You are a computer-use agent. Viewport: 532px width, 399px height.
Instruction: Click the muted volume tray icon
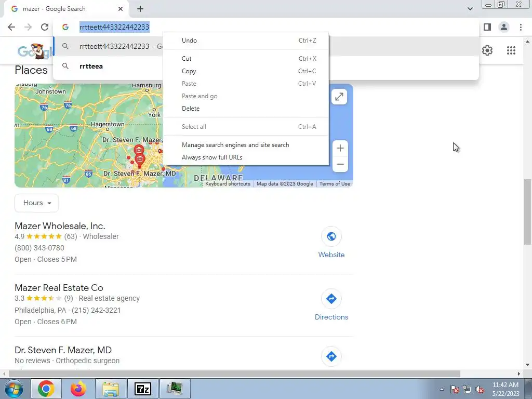(x=480, y=389)
